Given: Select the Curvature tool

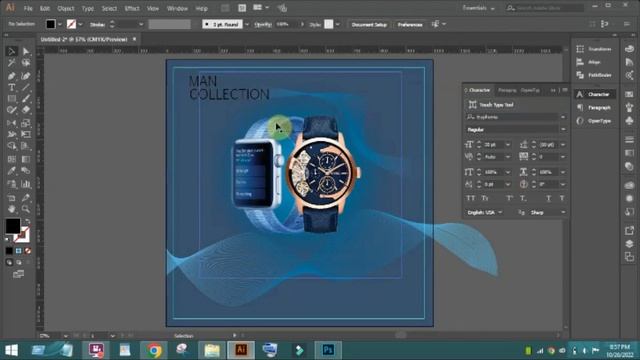Looking at the screenshot, I should [26, 76].
